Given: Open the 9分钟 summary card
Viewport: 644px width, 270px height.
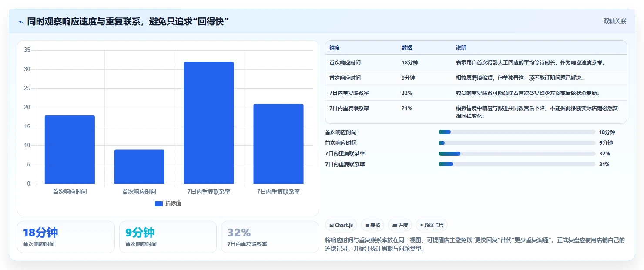Looking at the screenshot, I should [x=168, y=237].
